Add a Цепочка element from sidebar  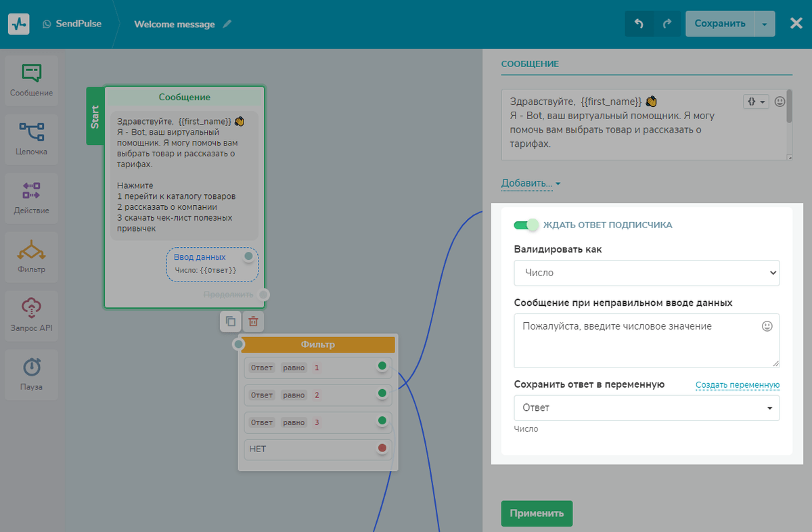coord(31,139)
